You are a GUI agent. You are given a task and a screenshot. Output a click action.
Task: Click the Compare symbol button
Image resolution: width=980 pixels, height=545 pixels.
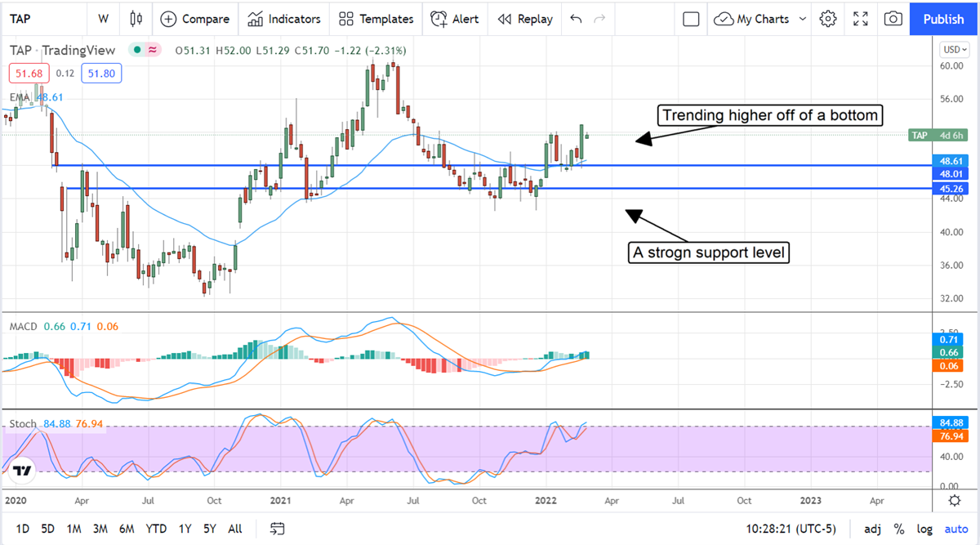tap(194, 18)
